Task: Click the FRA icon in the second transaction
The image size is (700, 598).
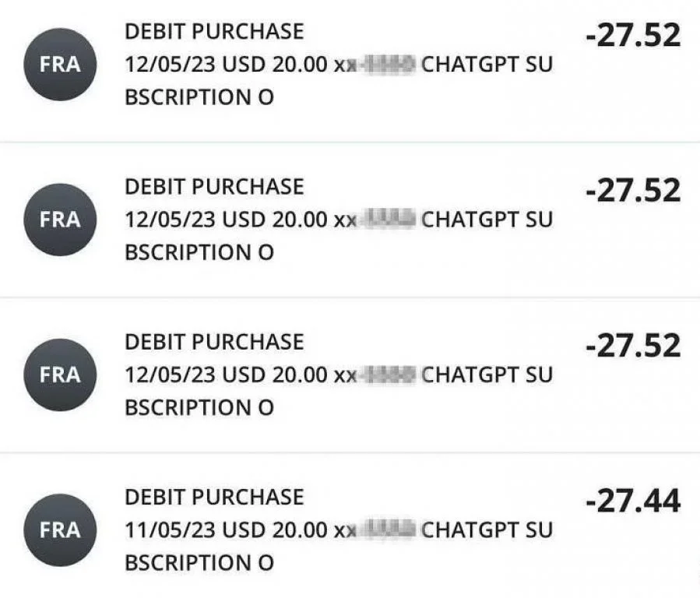Action: pos(60,220)
